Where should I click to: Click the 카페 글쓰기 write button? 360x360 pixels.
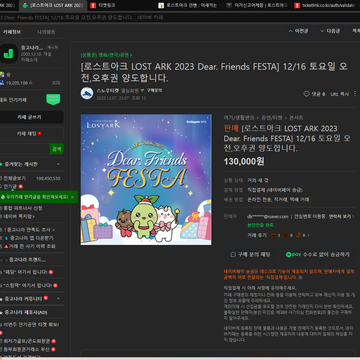click(31, 117)
